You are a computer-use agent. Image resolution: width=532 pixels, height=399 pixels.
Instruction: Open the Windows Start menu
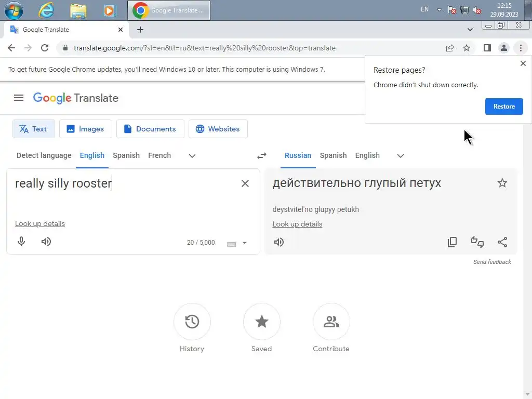click(x=14, y=10)
